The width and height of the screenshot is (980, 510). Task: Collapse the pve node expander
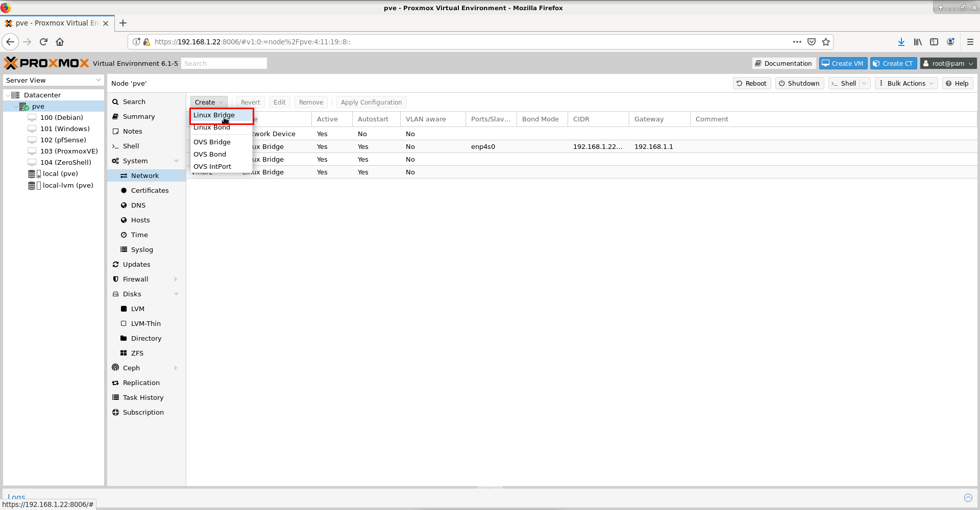[x=16, y=107]
